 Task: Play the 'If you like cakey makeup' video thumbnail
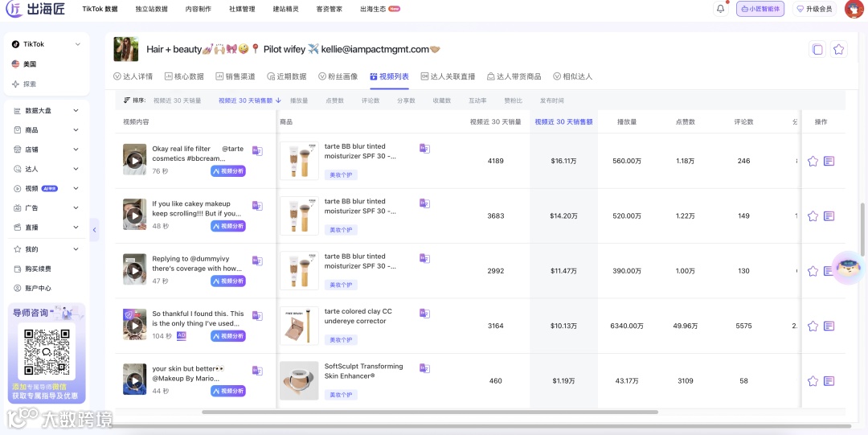[134, 215]
